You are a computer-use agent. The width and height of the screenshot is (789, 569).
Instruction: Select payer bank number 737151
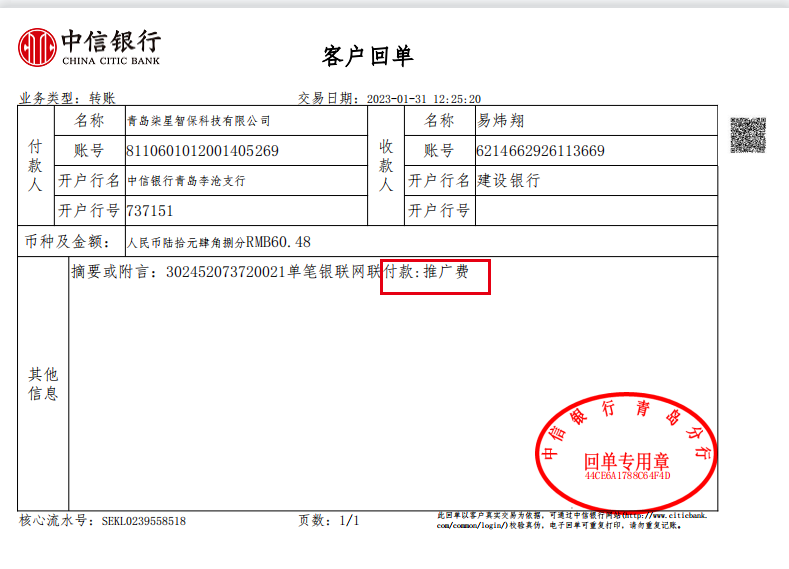click(149, 211)
